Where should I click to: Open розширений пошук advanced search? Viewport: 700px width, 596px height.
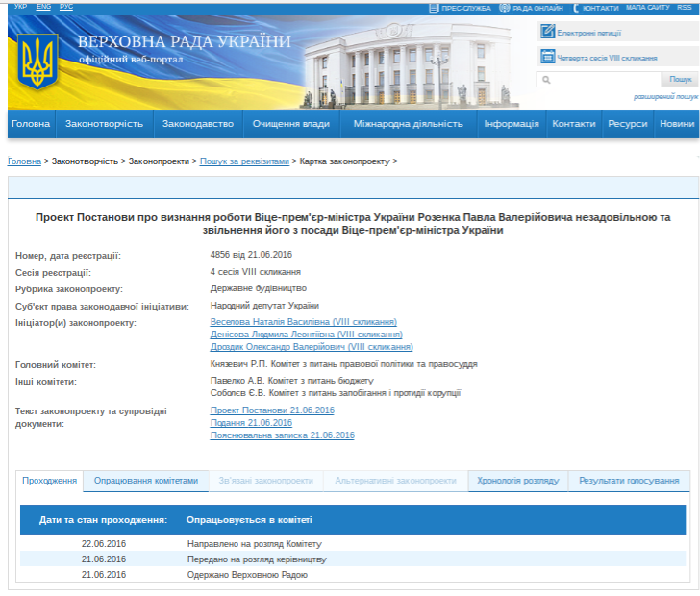[666, 97]
